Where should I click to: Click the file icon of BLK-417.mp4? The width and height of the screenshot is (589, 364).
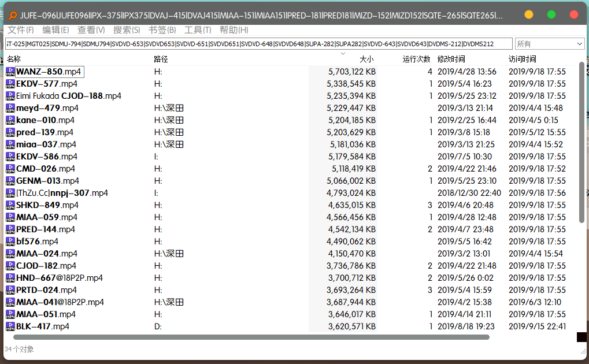10,326
